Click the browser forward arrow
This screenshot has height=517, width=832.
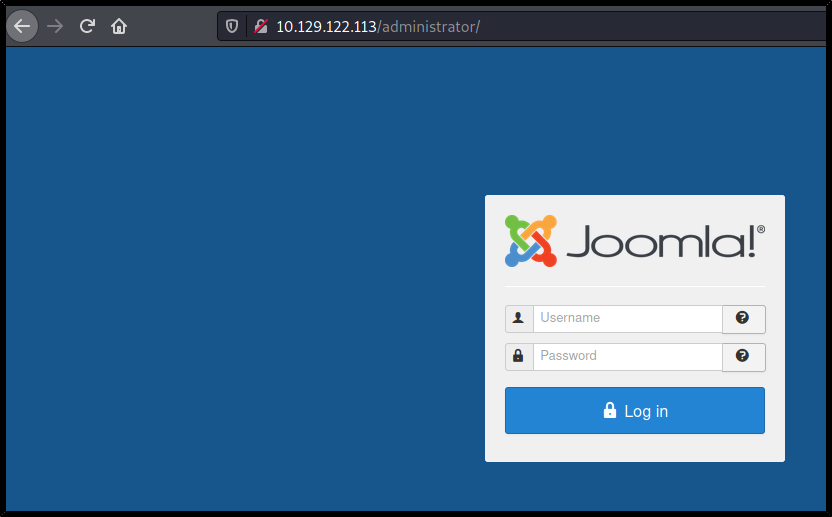point(55,26)
